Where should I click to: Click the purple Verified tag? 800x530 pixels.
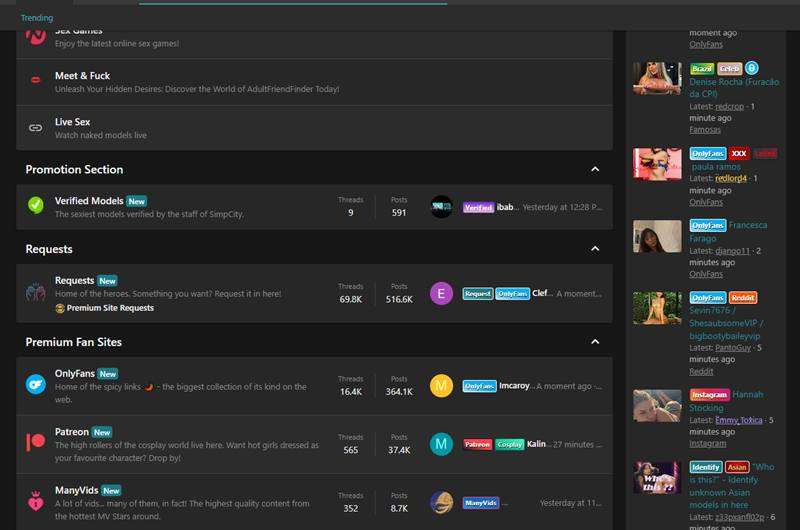(x=479, y=207)
